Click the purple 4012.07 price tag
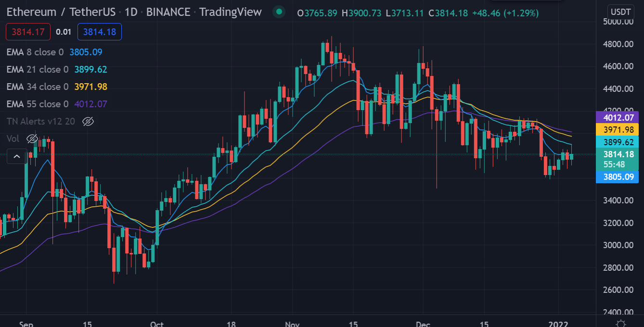This screenshot has height=327, width=644. pos(618,117)
